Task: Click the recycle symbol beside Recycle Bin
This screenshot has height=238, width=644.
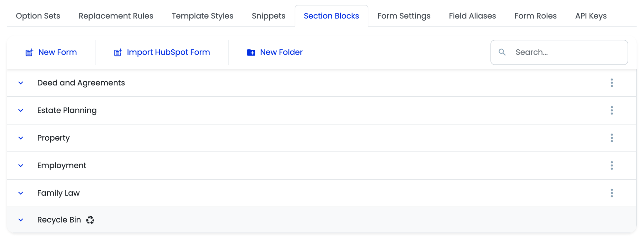Action: coord(90,220)
